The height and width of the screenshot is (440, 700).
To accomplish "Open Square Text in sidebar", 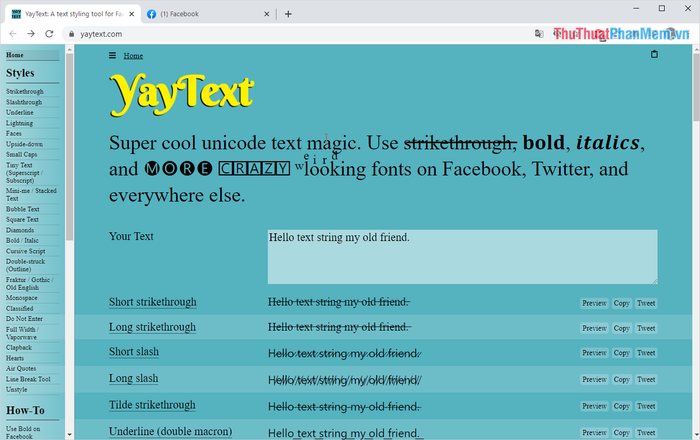I will tap(22, 220).
